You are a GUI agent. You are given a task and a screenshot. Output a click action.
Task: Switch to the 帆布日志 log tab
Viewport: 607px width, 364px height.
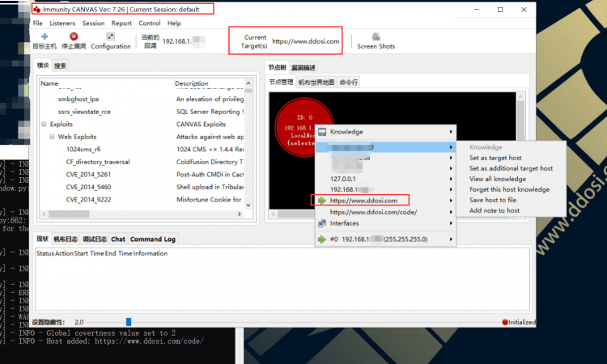(x=66, y=239)
